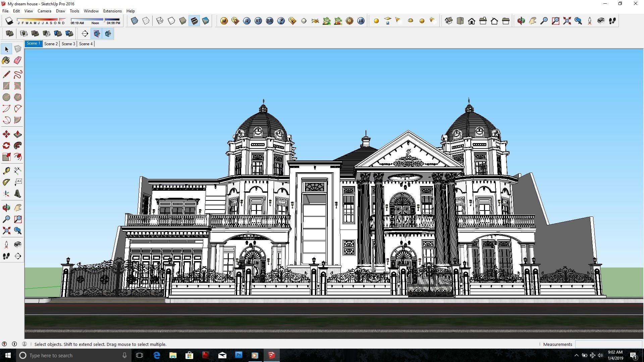
Task: Open the Camera menu
Action: [44, 11]
